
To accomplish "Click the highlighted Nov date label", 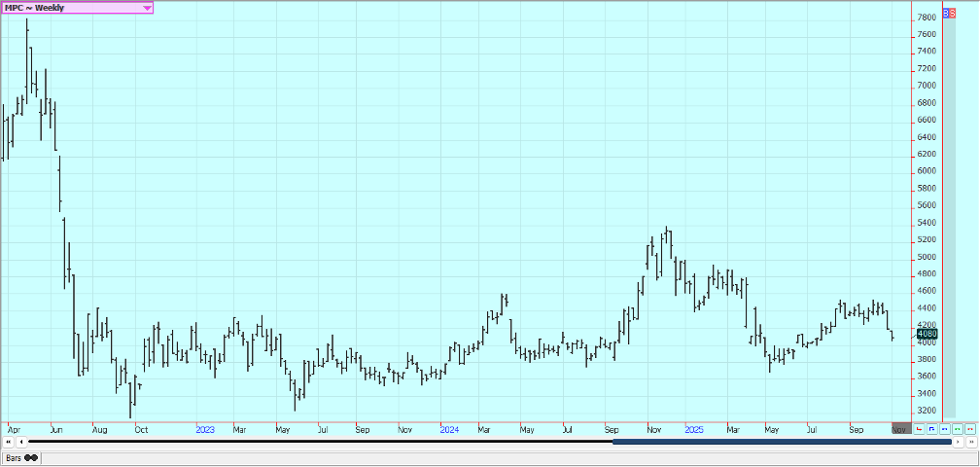I will pos(898,428).
